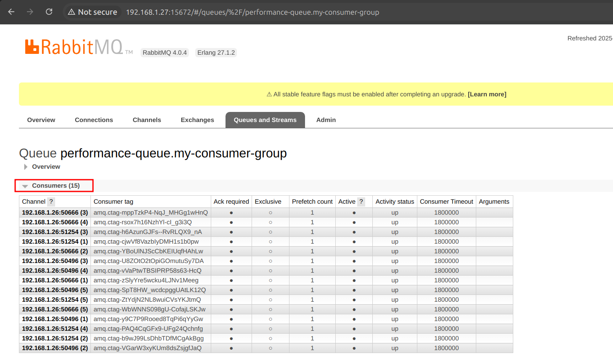
Task: Open channel 192.168.1.26:51254 (5)
Action: coord(55,300)
